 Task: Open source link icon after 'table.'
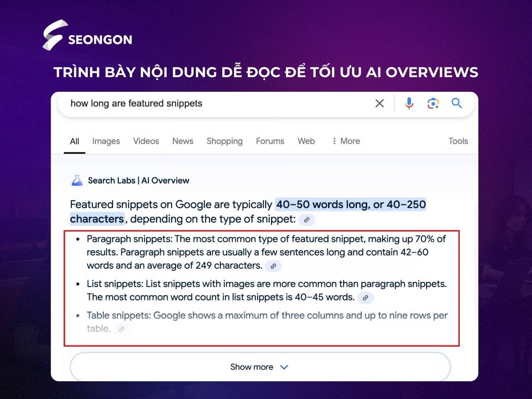(x=121, y=329)
